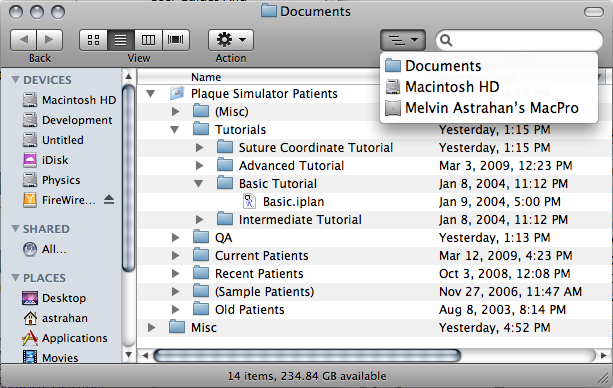613x388 pixels.
Task: Select the Tutorials folder icon
Action: (201, 129)
